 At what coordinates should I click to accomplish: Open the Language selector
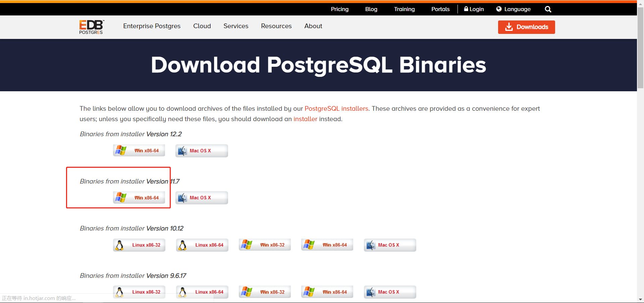coord(514,9)
